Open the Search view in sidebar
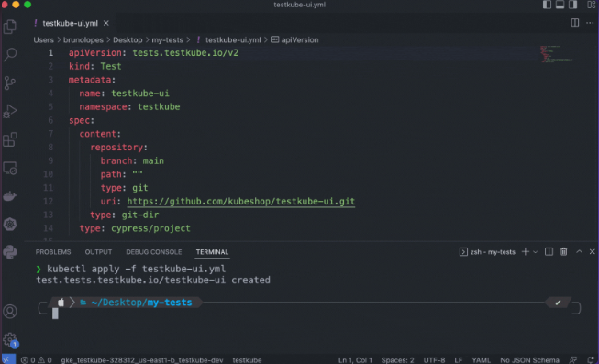599x364 pixels. (10, 54)
